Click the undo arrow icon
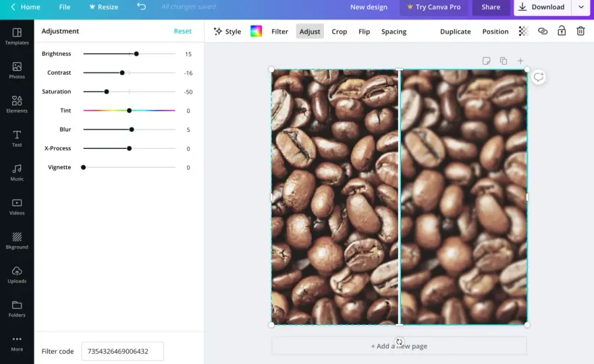 (x=141, y=7)
